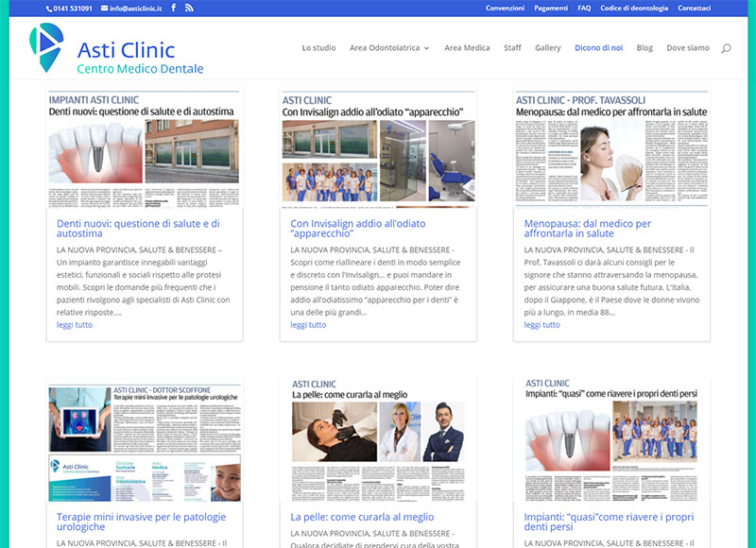Open the La pelle article thumbnail
Screen dimensions: 756x548
tap(378, 440)
